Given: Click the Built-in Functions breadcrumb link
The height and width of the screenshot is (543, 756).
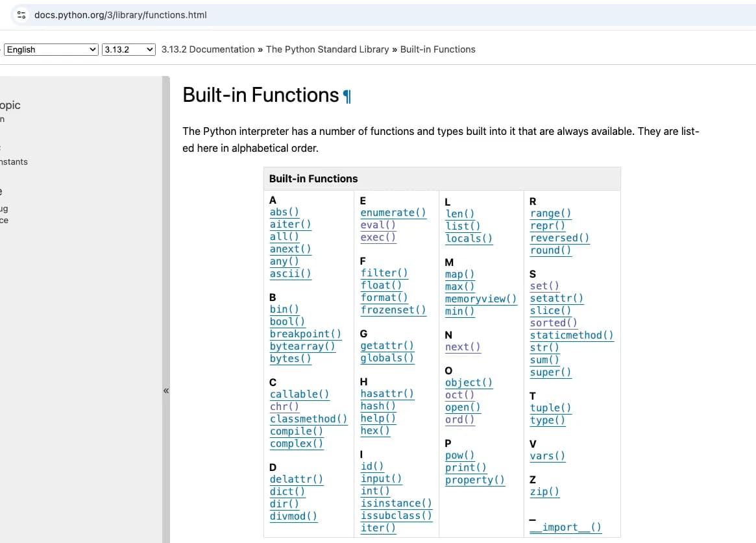Looking at the screenshot, I should [x=438, y=49].
